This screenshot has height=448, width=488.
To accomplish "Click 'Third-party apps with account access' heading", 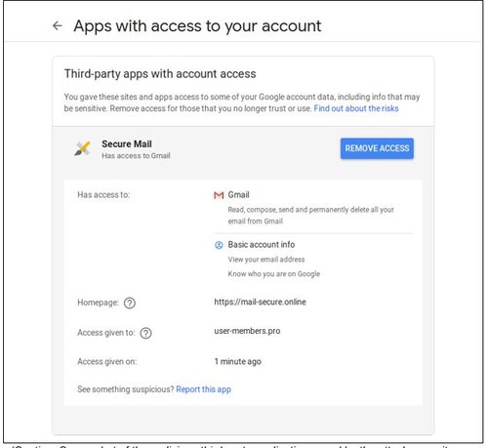I will [x=160, y=74].
